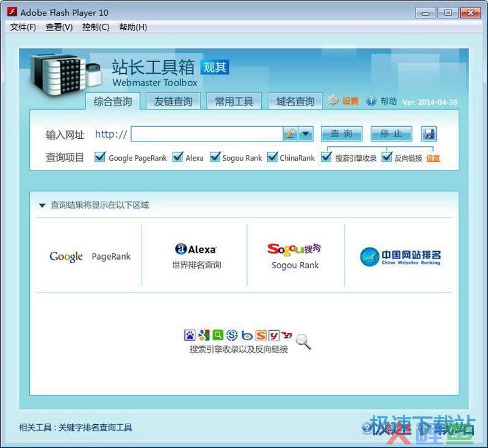This screenshot has height=448, width=488.
Task: Click the wrench tool icon in URL box
Action: [x=290, y=134]
